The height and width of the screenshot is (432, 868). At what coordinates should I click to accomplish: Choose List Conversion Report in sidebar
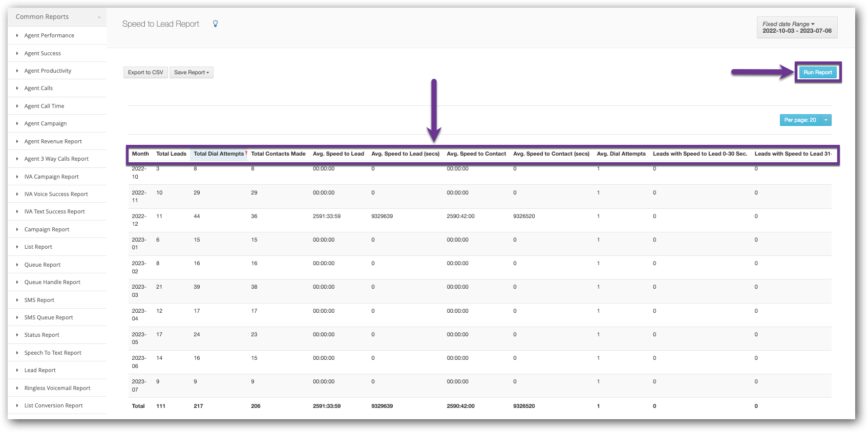(x=53, y=406)
